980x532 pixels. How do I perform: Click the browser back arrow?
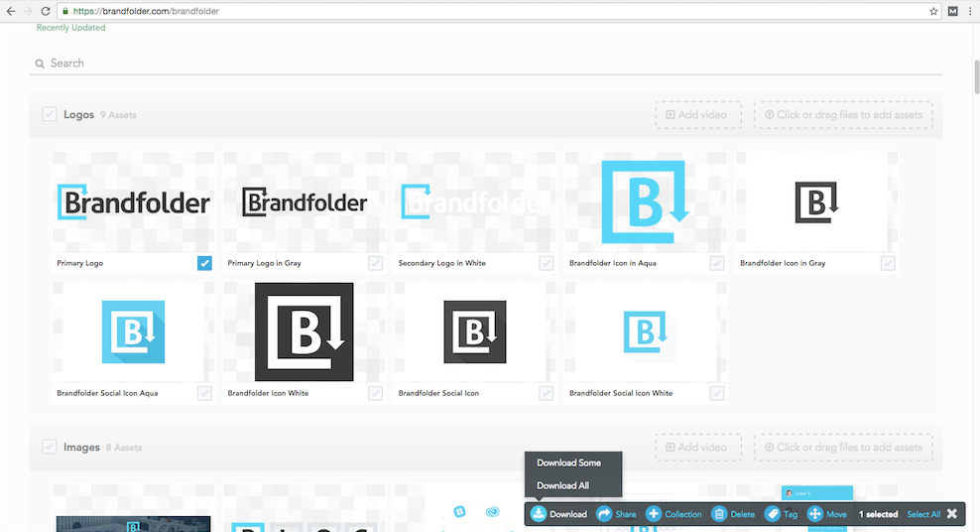11,11
